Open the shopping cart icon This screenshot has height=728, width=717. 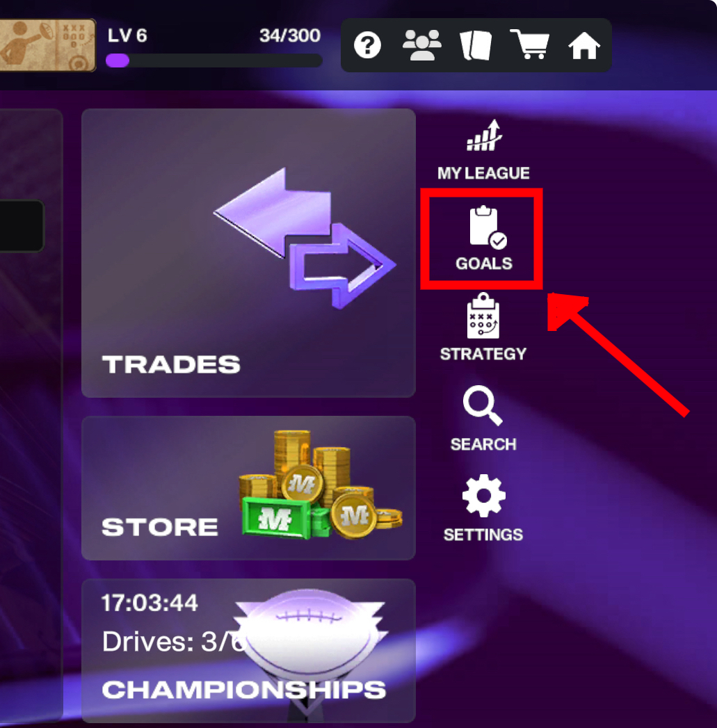[x=530, y=44]
